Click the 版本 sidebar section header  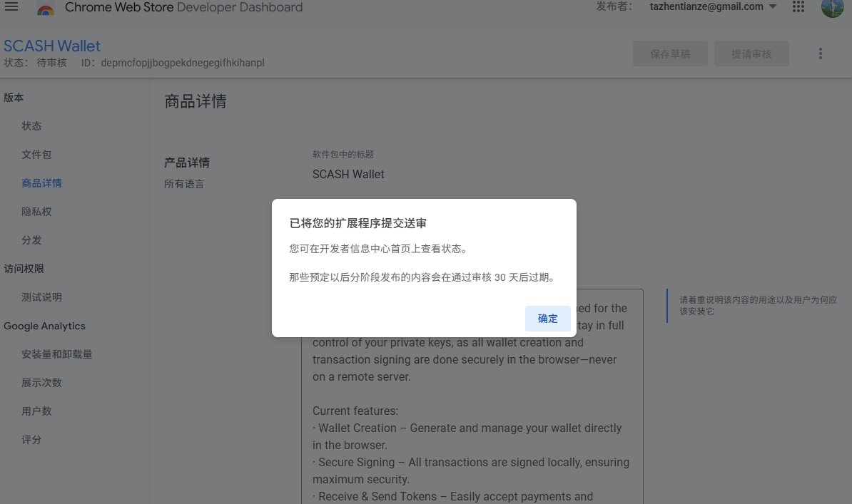(14, 97)
